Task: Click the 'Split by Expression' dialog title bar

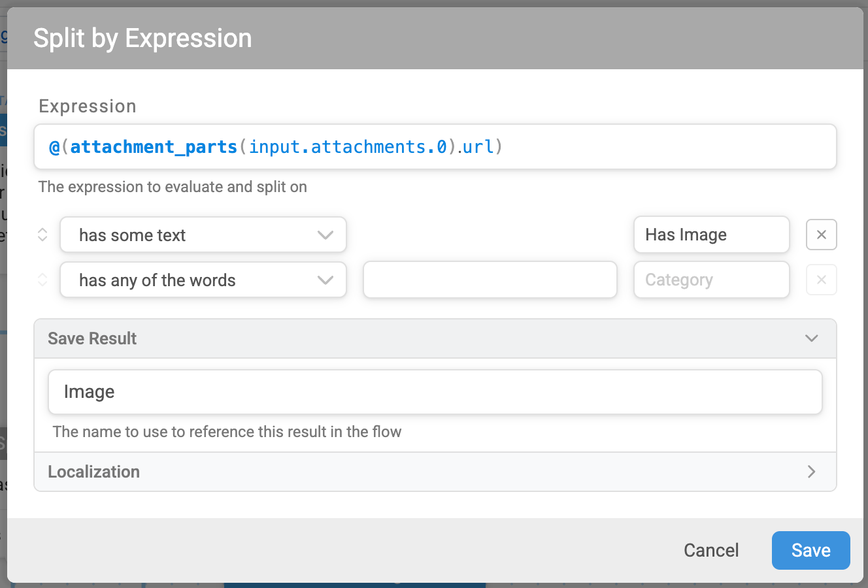Action: click(x=435, y=39)
